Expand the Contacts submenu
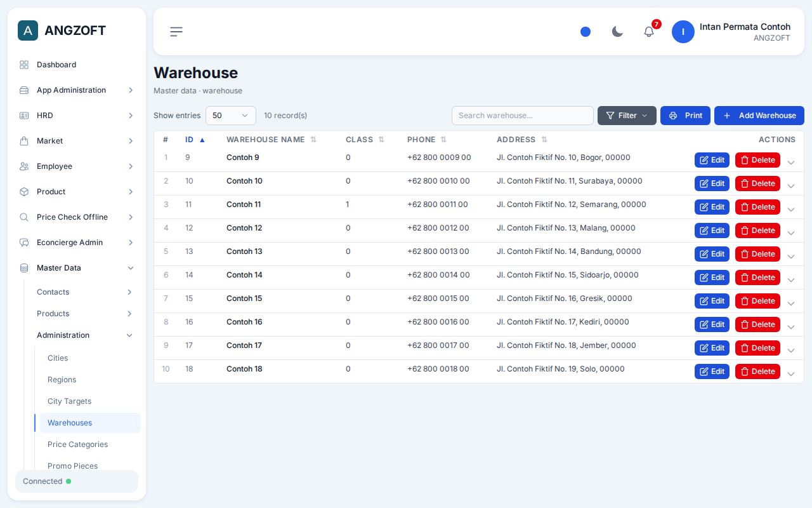This screenshot has height=508, width=812. click(129, 292)
